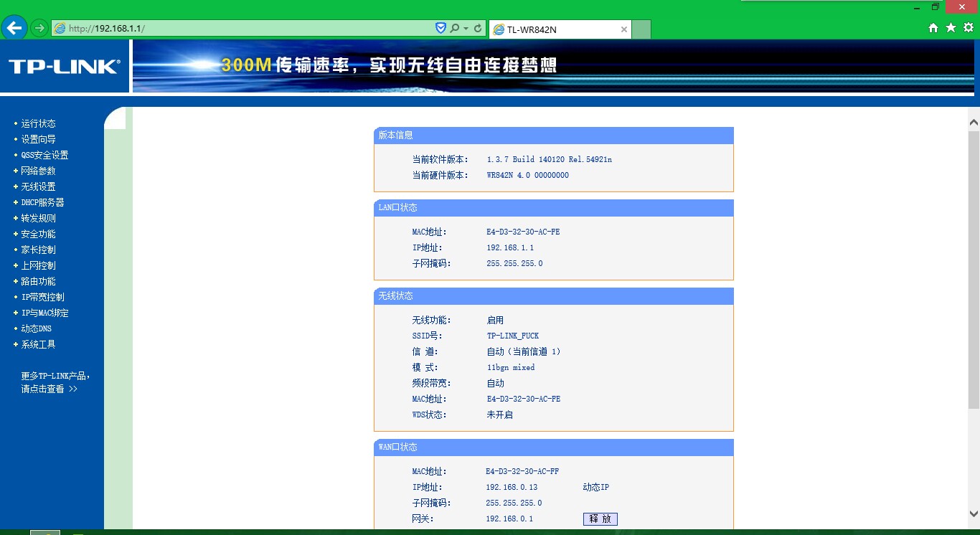Open 动态DNS in the sidebar
The width and height of the screenshot is (980, 535).
(x=36, y=328)
